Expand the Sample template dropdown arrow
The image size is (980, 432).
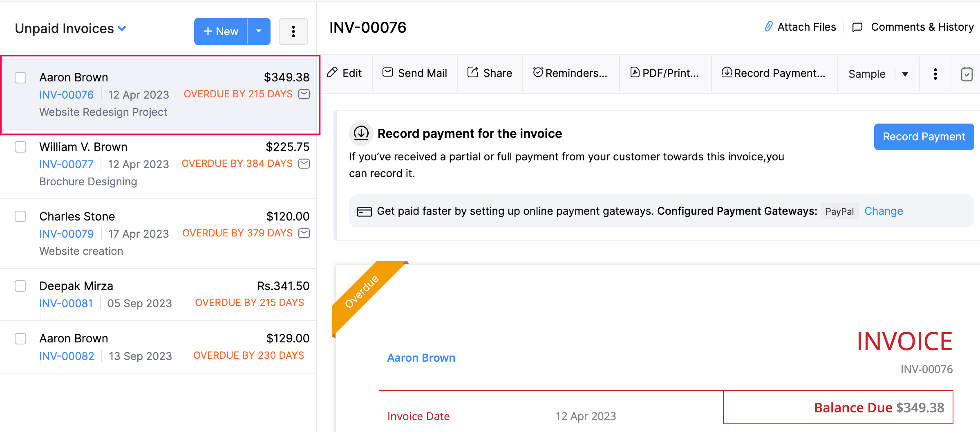pos(905,74)
